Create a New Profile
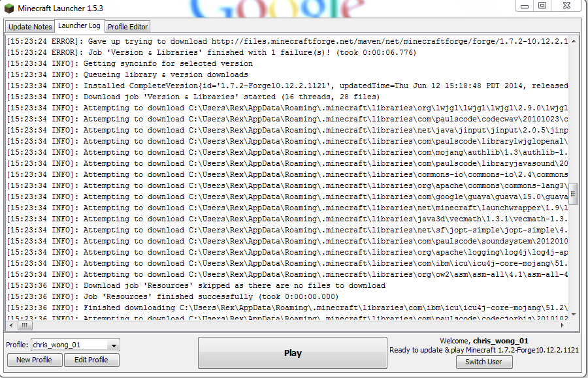 tap(34, 360)
